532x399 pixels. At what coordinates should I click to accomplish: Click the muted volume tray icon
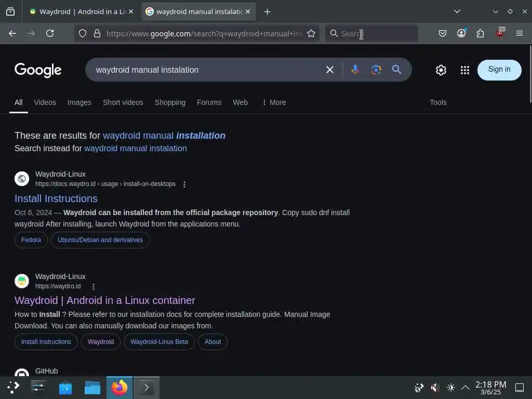(x=435, y=388)
